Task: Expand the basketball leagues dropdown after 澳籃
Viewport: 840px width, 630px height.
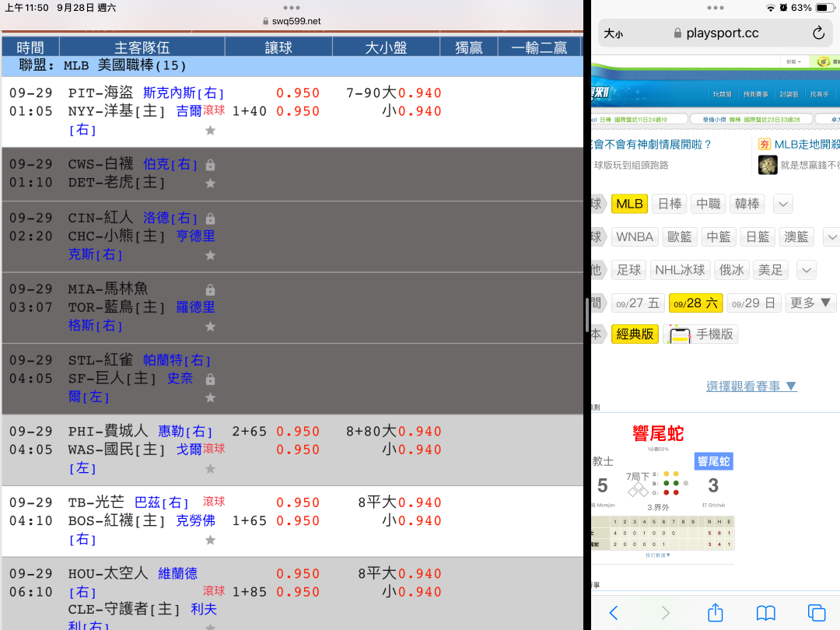Action: [x=831, y=236]
